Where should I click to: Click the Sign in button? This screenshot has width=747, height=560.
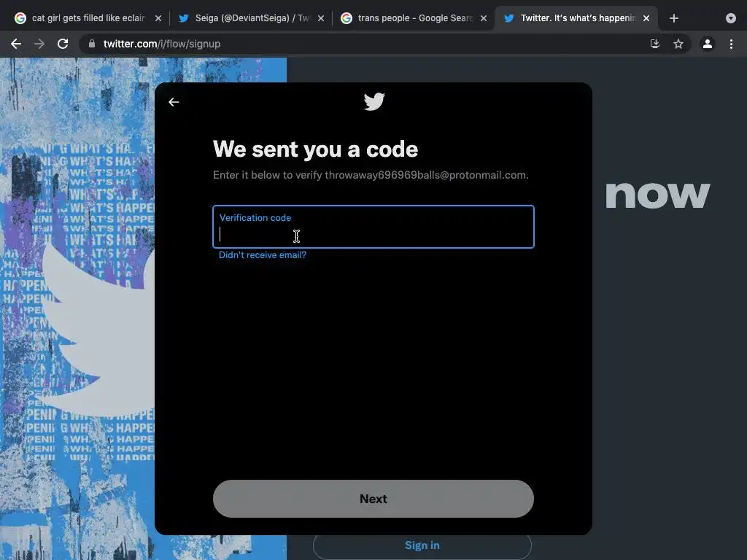422,545
